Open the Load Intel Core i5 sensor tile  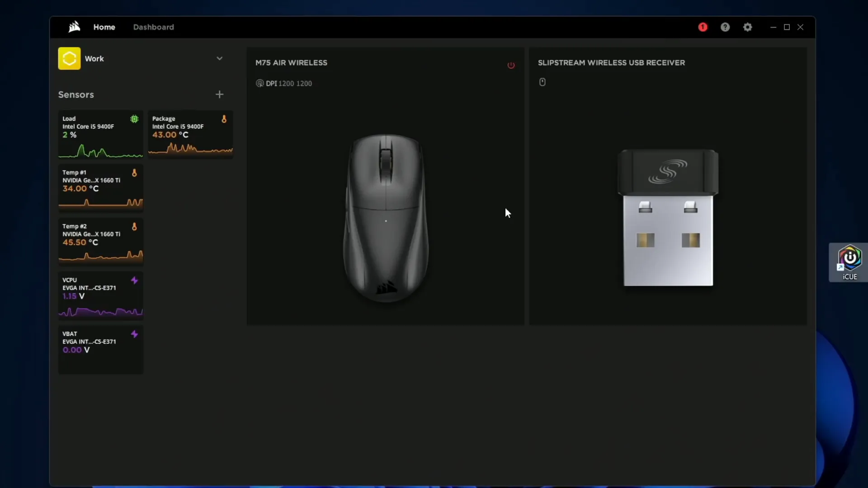pyautogui.click(x=100, y=135)
